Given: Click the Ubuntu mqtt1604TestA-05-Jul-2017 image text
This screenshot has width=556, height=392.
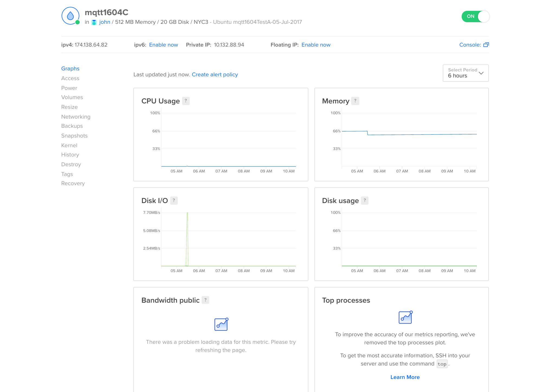Looking at the screenshot, I should click(257, 22).
